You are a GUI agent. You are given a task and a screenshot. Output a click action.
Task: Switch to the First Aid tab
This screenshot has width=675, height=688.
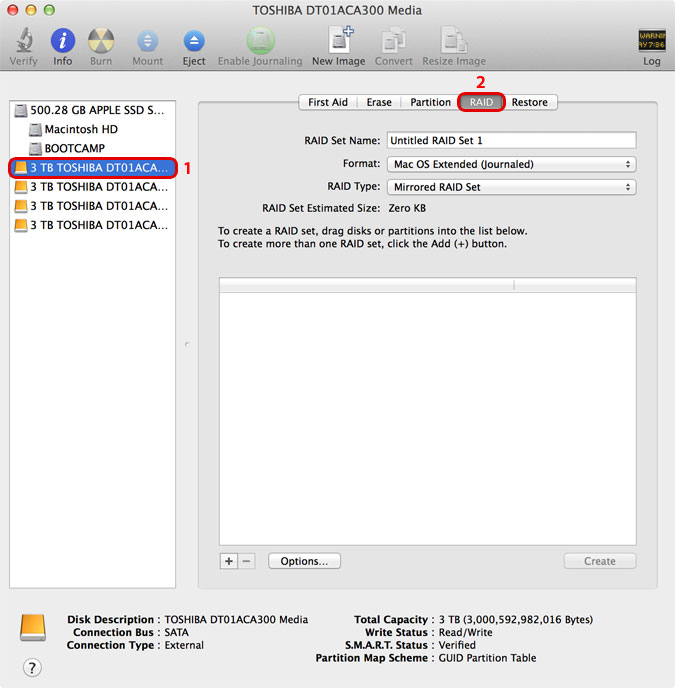point(327,102)
